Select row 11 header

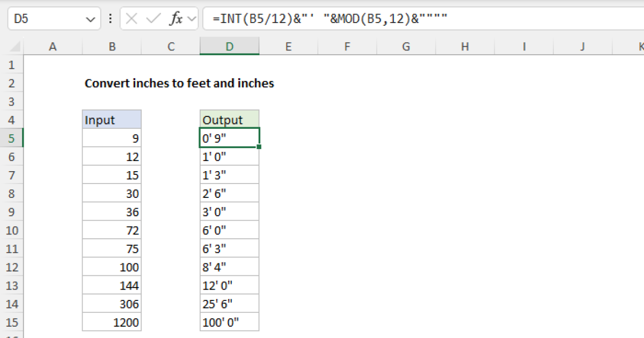pos(12,248)
